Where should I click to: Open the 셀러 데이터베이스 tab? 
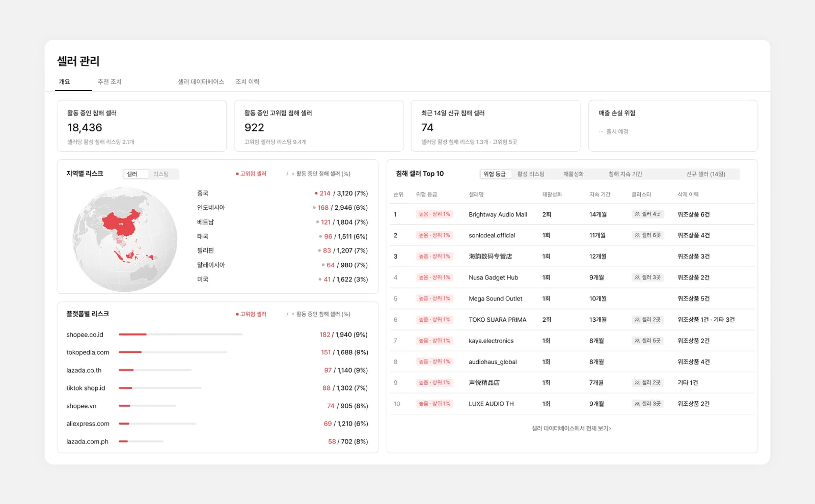(201, 81)
